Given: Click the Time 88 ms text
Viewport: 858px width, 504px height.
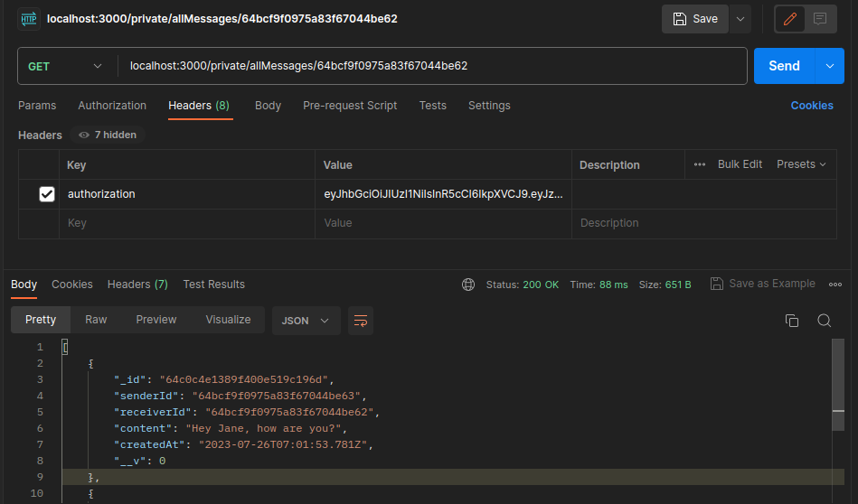Looking at the screenshot, I should (599, 285).
